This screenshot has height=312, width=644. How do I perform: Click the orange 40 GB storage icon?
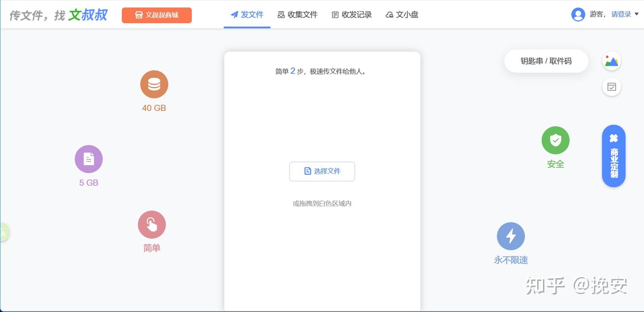click(x=154, y=84)
